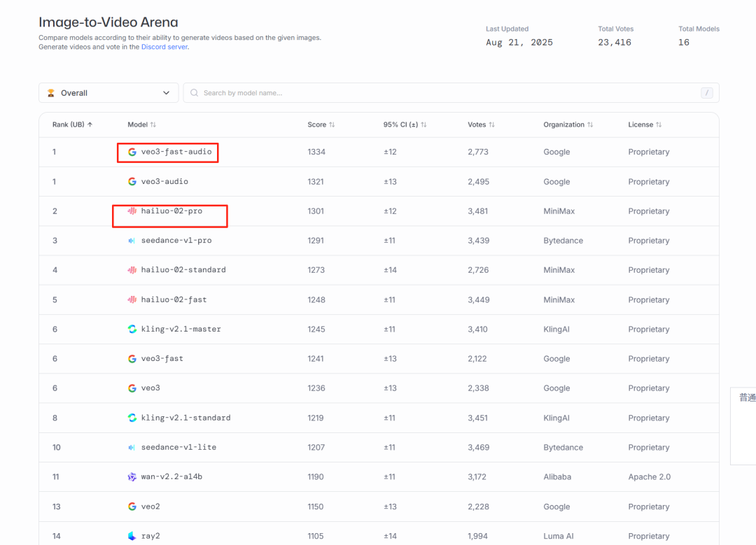Sort by 95% CI column header
The height and width of the screenshot is (545, 756).
point(405,125)
